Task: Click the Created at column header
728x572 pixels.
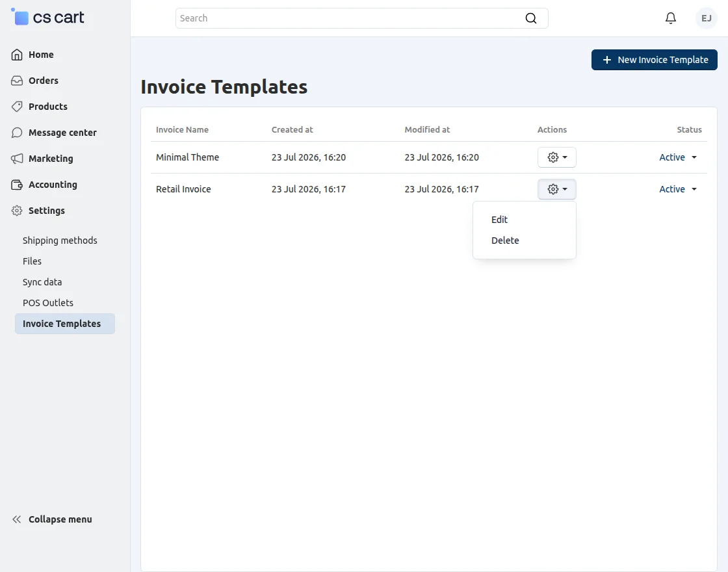Action: pyautogui.click(x=292, y=129)
